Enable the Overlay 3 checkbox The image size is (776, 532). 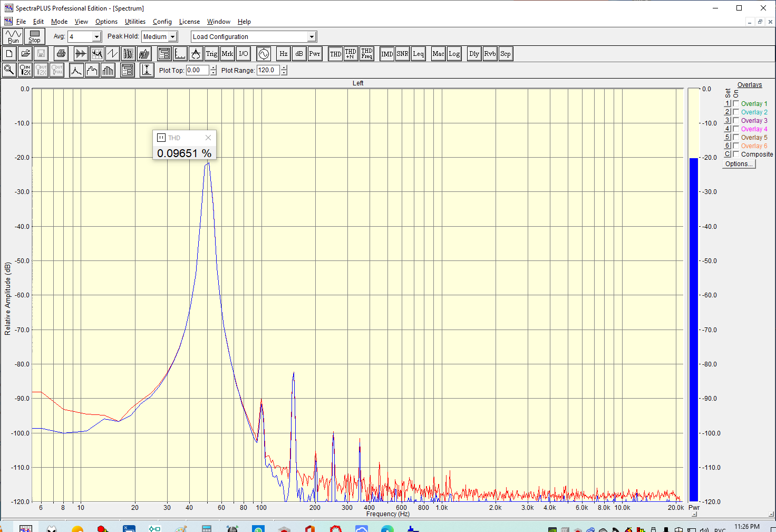click(736, 120)
